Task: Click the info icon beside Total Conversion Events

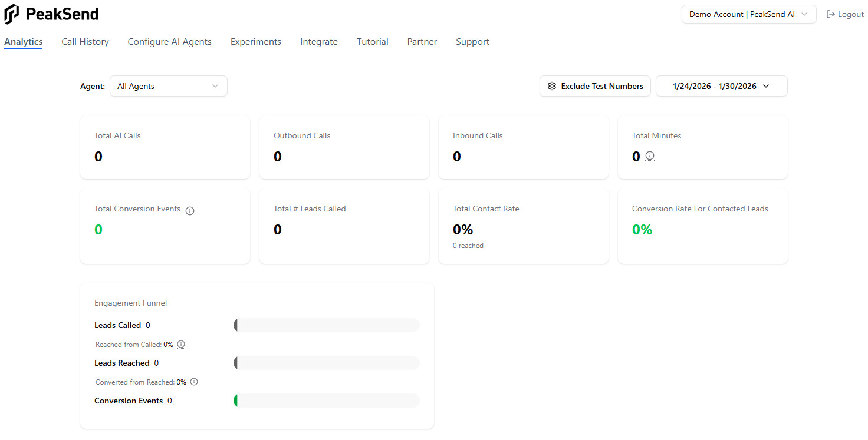Action: (190, 210)
